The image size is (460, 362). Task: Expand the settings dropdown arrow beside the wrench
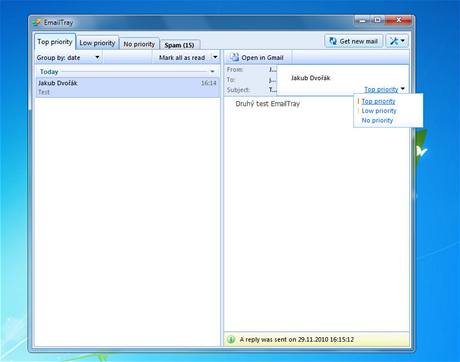tap(403, 41)
